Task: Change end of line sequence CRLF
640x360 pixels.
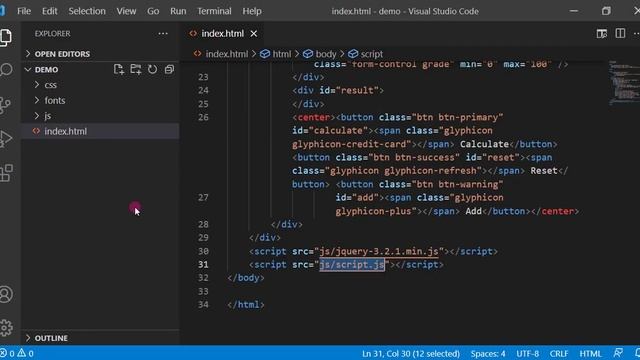Action: point(559,353)
